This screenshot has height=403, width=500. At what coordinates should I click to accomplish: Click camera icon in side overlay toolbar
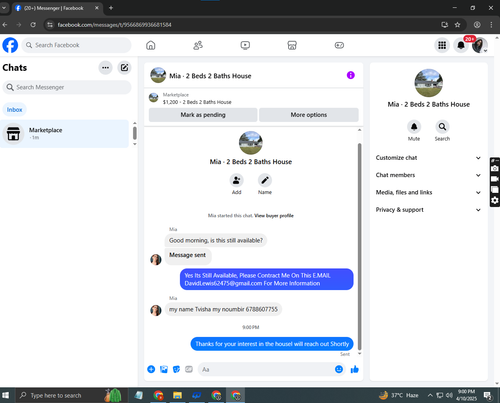point(495,168)
